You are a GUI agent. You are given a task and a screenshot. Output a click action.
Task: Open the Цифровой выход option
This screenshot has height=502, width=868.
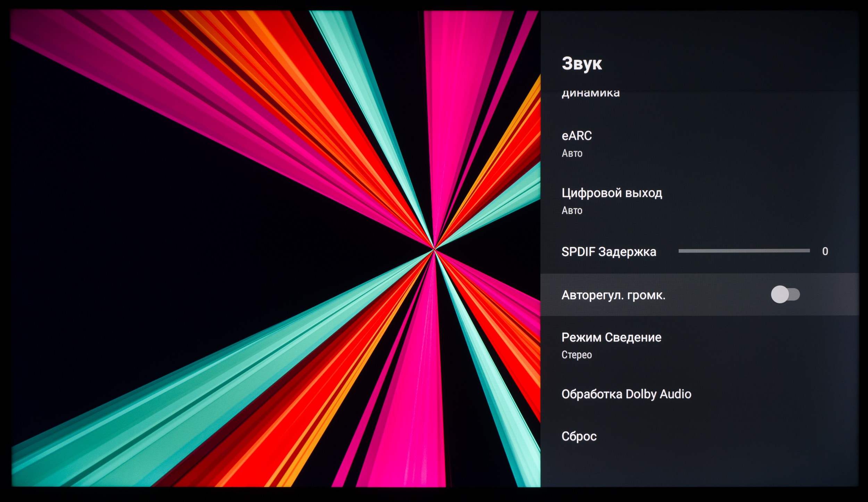point(611,193)
